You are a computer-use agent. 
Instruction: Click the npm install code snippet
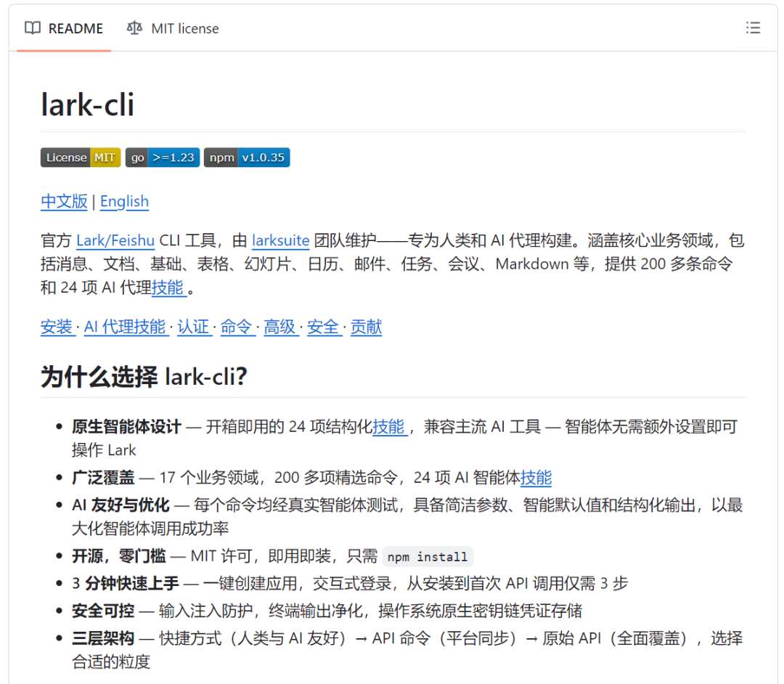(428, 556)
